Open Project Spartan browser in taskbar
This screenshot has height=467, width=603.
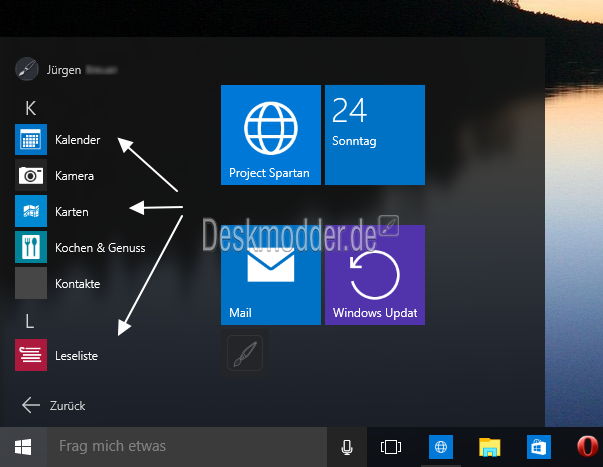pos(441,447)
